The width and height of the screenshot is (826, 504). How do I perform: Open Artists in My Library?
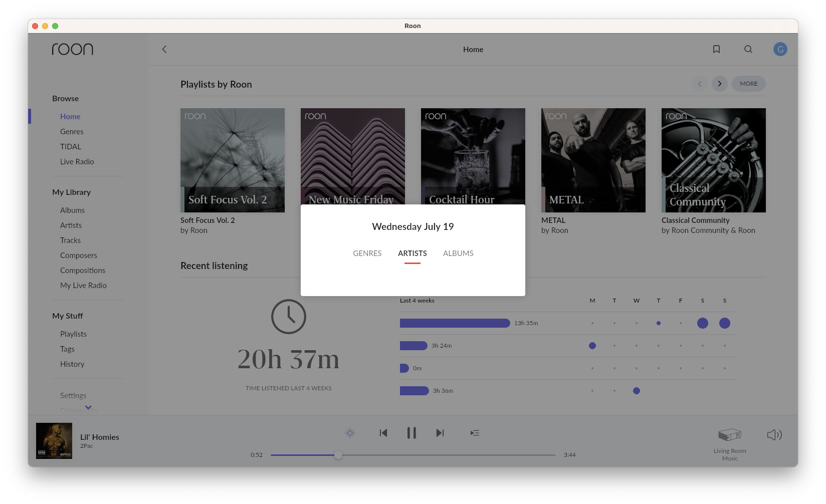71,225
